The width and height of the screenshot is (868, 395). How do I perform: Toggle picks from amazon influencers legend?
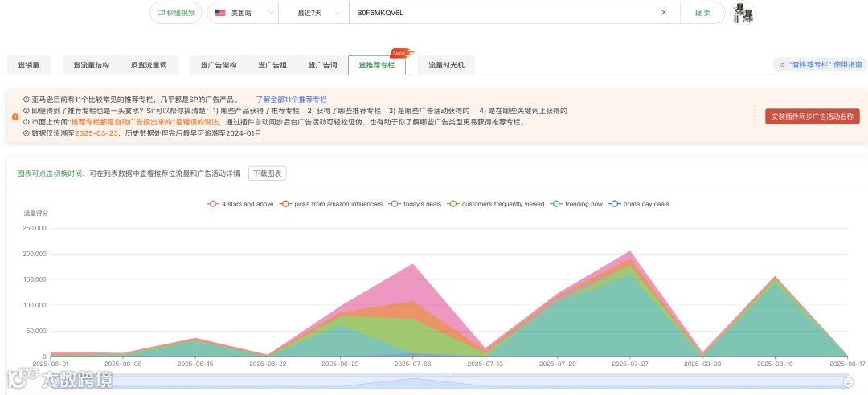(331, 204)
